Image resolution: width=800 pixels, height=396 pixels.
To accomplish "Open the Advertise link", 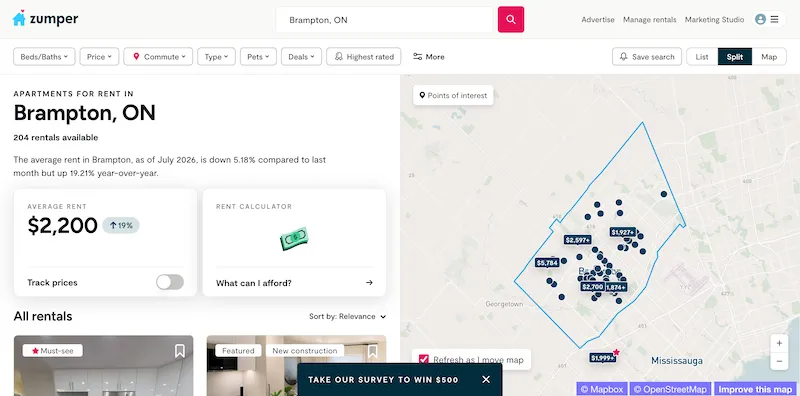I will point(598,19).
